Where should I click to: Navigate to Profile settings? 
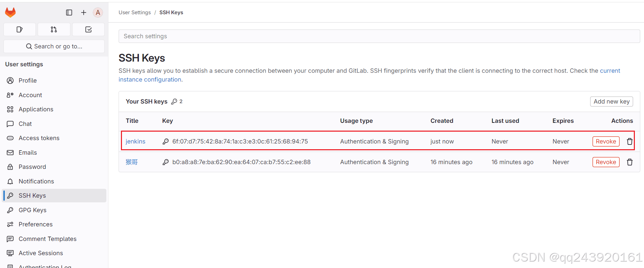tap(27, 81)
